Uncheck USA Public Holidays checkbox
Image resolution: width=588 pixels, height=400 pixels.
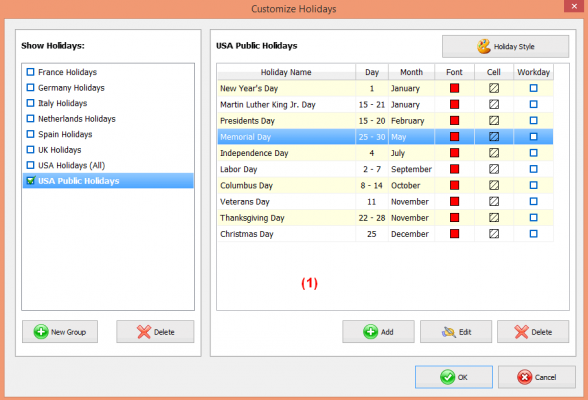pyautogui.click(x=30, y=181)
